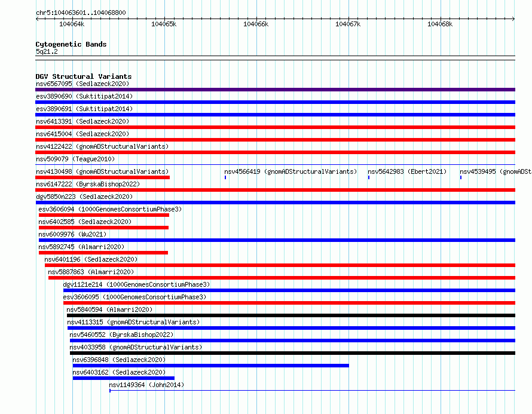Screen dimensions: 532x414
Task: Select the 5q21.2 cytogenetic band bar
Action: (x=275, y=58)
